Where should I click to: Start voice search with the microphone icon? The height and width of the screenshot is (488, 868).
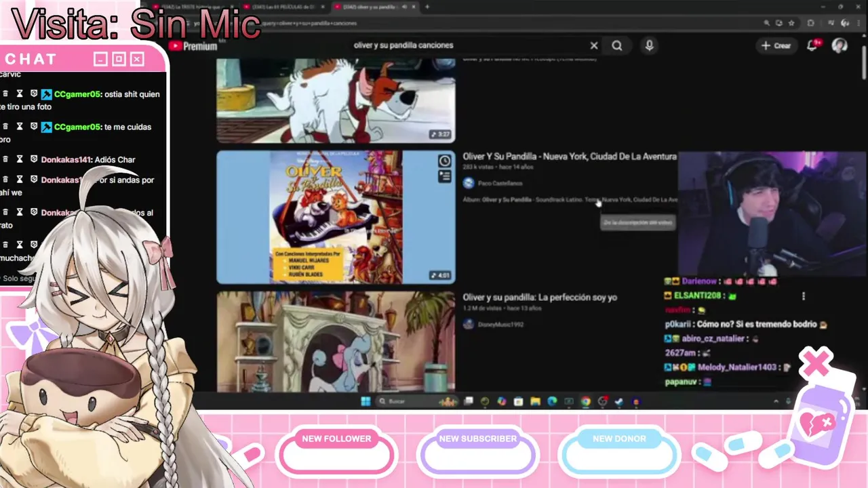(x=649, y=45)
